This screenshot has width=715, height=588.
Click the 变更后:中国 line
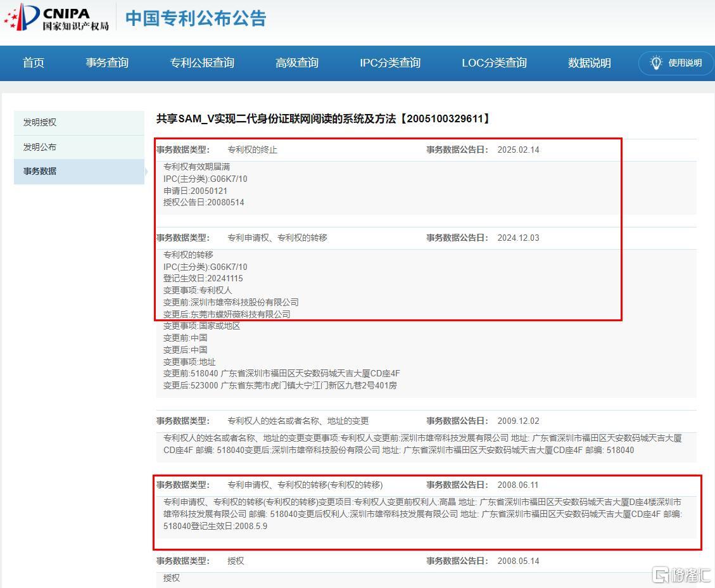click(x=185, y=350)
